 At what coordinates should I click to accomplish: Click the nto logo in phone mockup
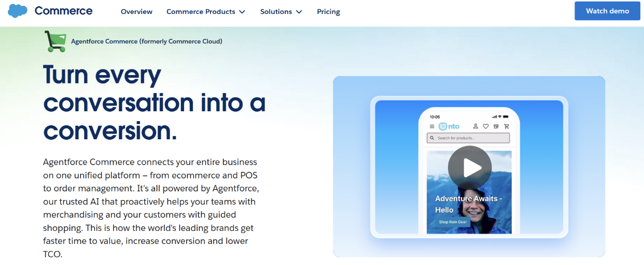(449, 126)
